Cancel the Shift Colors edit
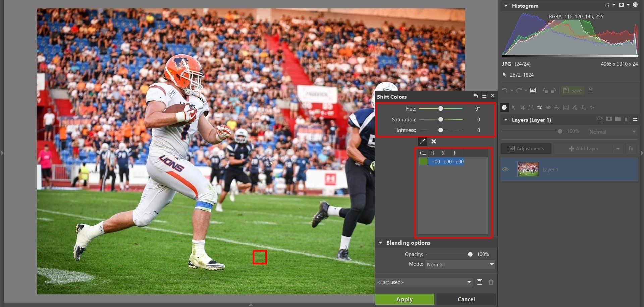644x307 pixels. 466,299
